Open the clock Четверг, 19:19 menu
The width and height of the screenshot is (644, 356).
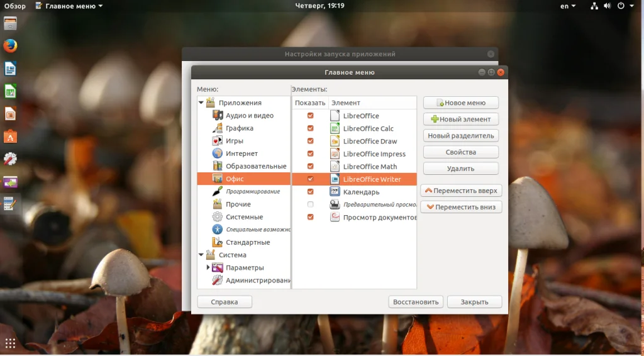pyautogui.click(x=319, y=6)
